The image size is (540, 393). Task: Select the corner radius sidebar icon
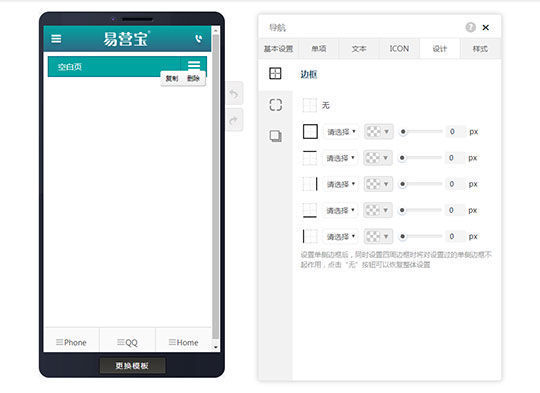[275, 105]
